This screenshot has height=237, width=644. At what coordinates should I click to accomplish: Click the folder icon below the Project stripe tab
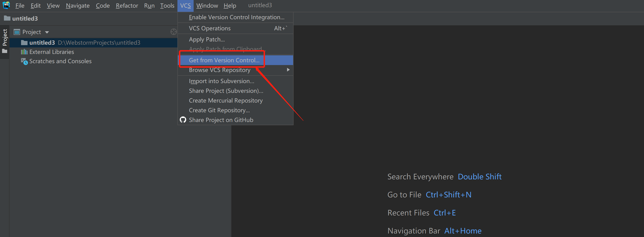point(5,51)
